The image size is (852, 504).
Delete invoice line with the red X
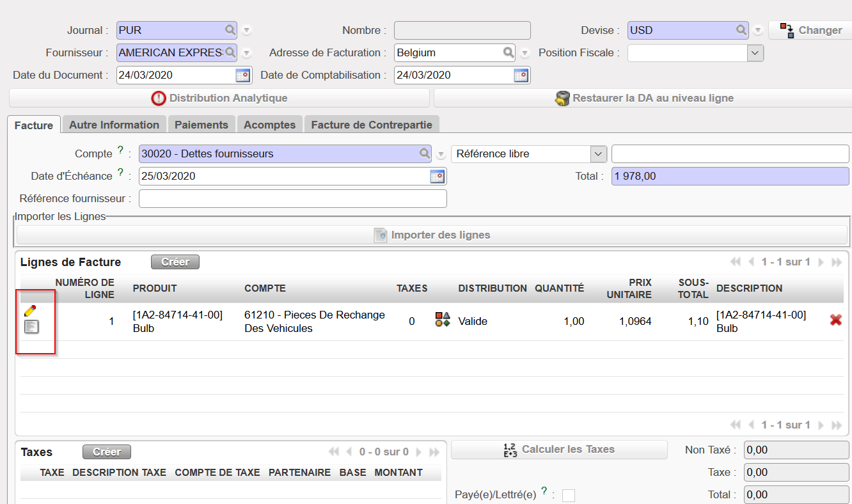pyautogui.click(x=835, y=320)
